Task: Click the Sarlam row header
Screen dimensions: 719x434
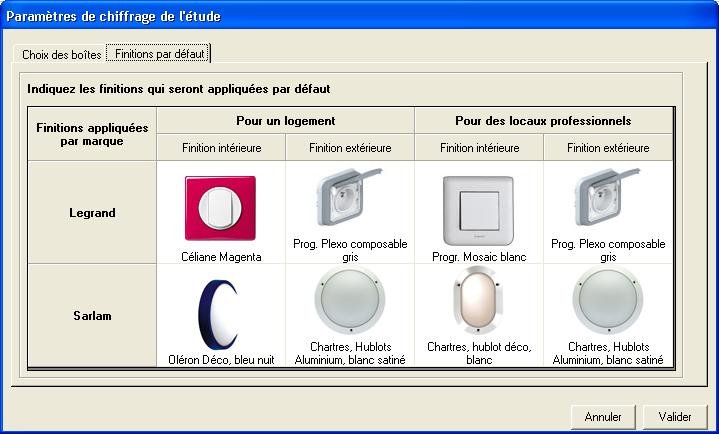Action: pos(92,316)
